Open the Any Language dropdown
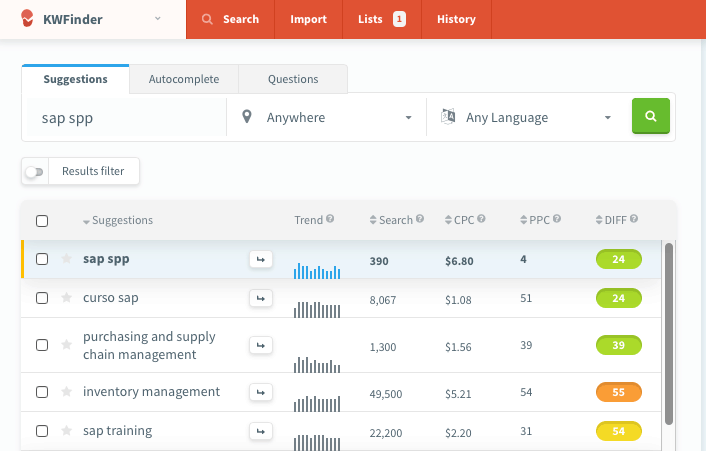This screenshot has width=706, height=451. [x=526, y=117]
